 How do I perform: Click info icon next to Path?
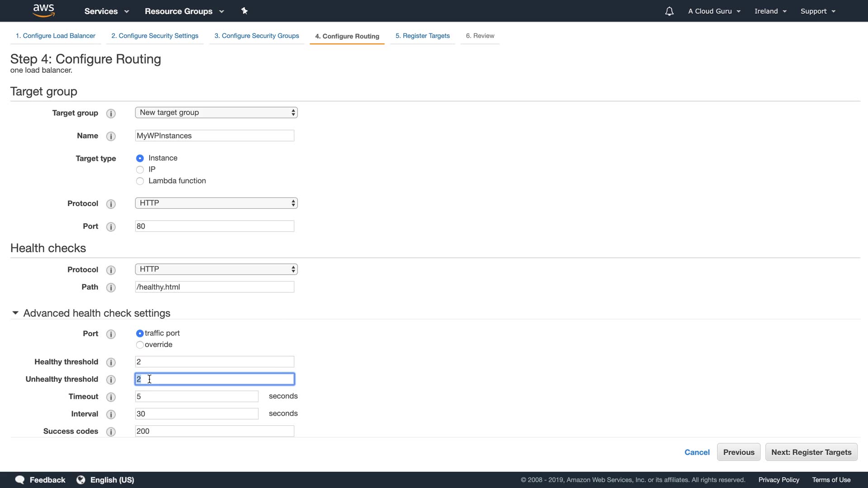click(111, 287)
